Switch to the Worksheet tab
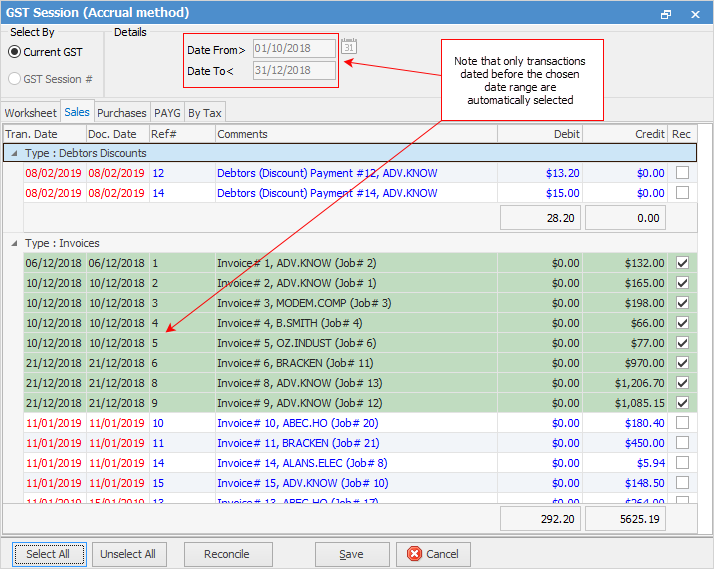This screenshot has width=714, height=569. (30, 113)
